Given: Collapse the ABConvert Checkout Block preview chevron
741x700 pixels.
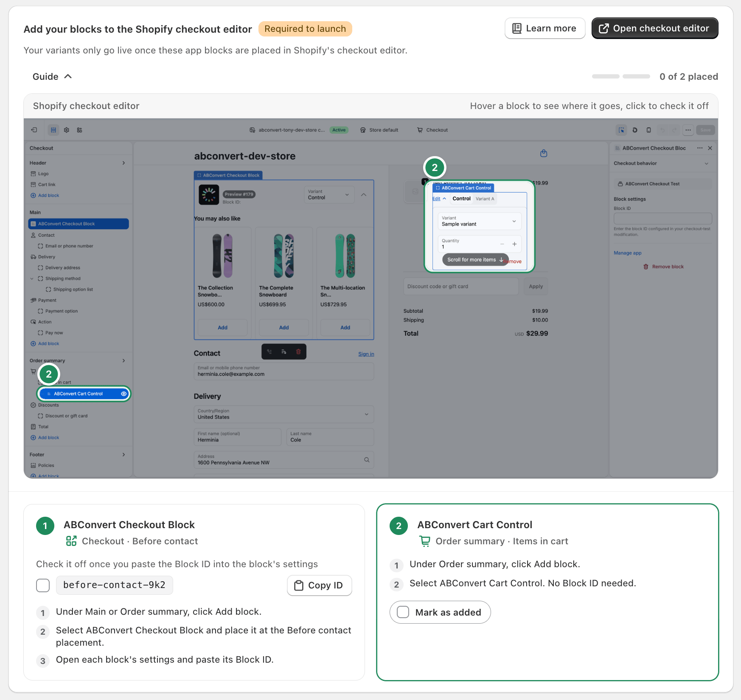Looking at the screenshot, I should [364, 195].
